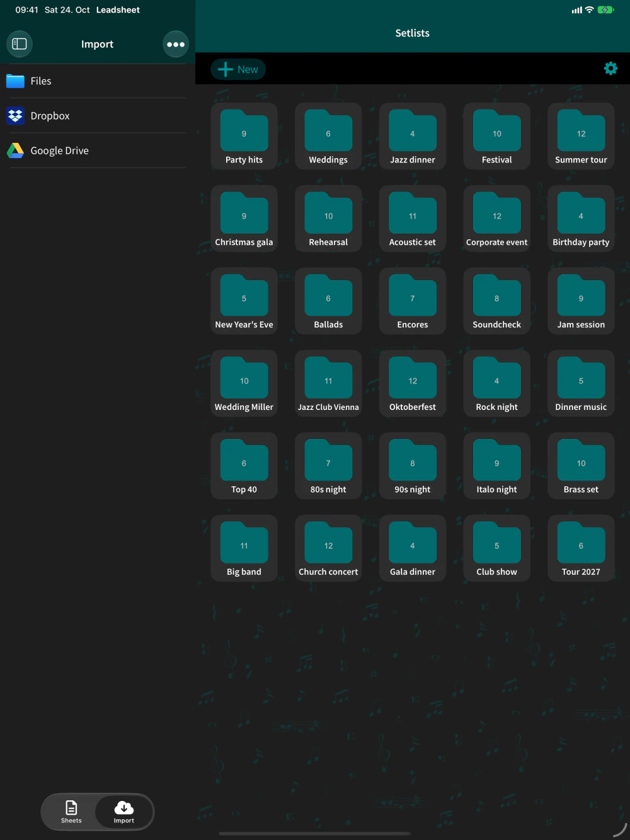Open the Jazz Club Vienna setlist
Viewport: 630px width, 840px height.
(328, 384)
